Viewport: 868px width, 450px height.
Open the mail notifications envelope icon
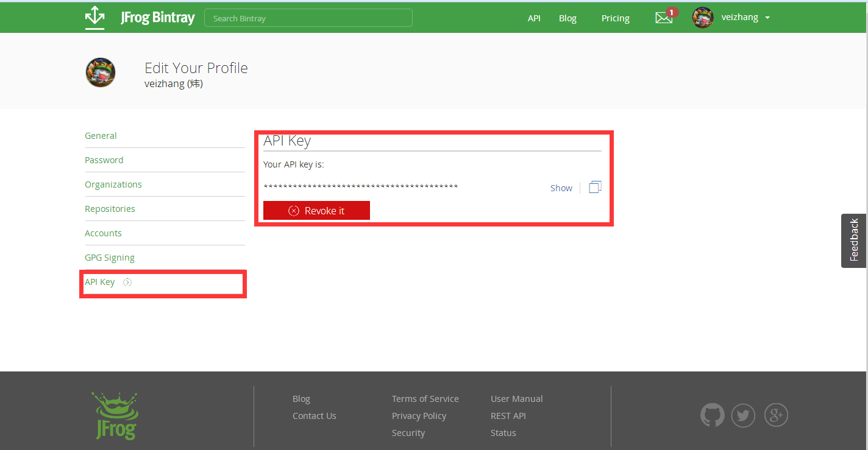[x=664, y=18]
